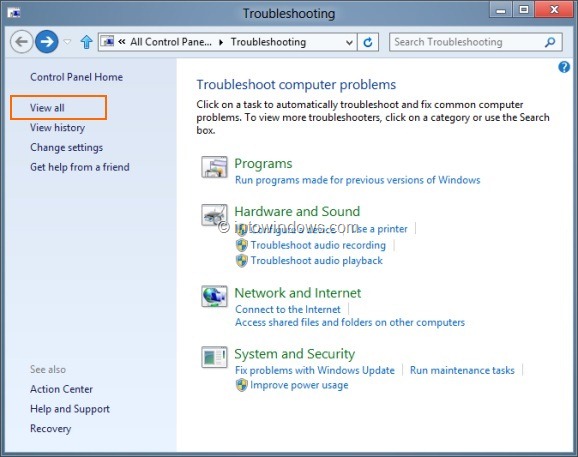578x457 pixels.
Task: Close the Troubleshooting window
Action: tap(554, 10)
